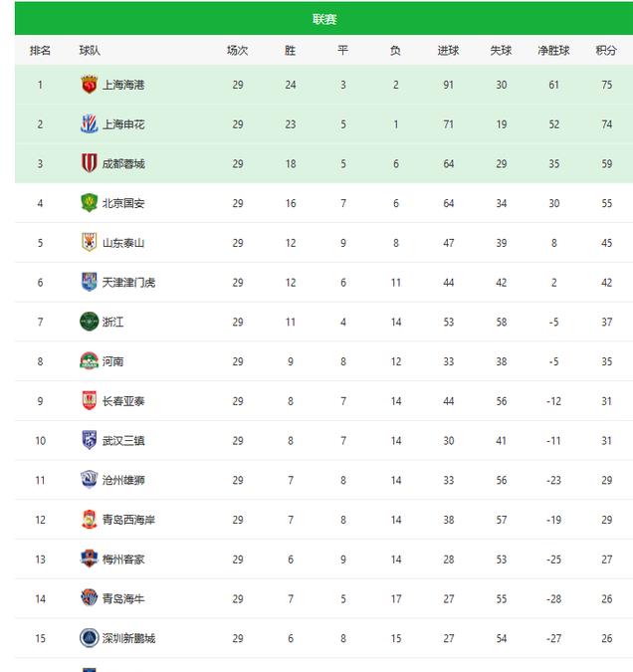
Task: Click the 积分 points column header
Action: [606, 50]
